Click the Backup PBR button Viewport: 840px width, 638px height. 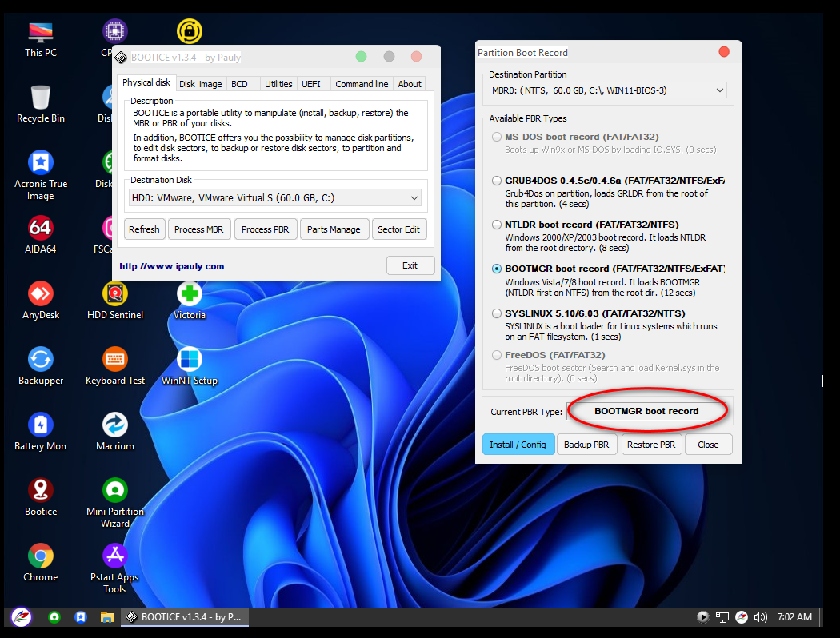click(x=586, y=445)
